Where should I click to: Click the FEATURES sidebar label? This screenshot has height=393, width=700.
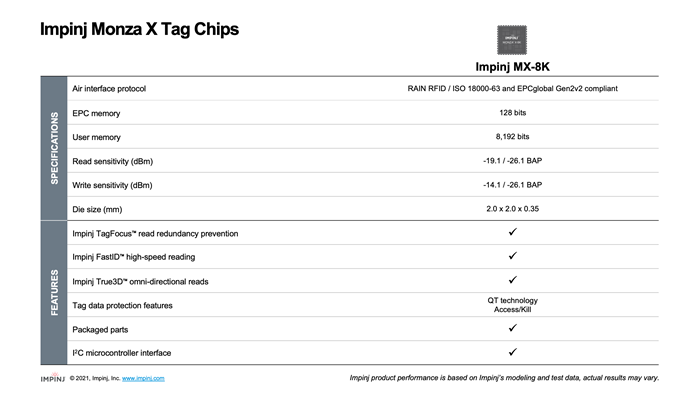[54, 293]
